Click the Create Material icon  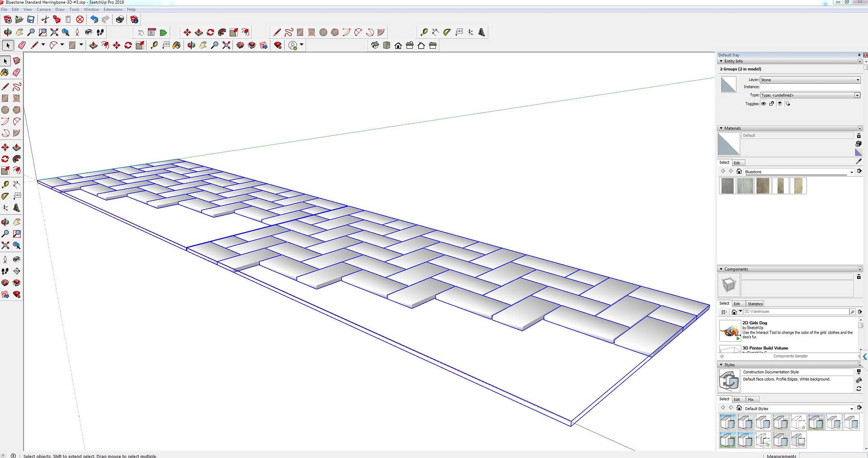[859, 144]
